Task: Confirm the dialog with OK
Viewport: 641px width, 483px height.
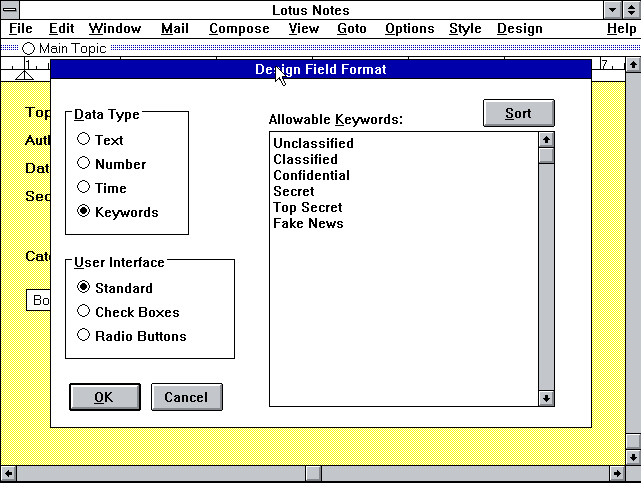Action: 104,397
